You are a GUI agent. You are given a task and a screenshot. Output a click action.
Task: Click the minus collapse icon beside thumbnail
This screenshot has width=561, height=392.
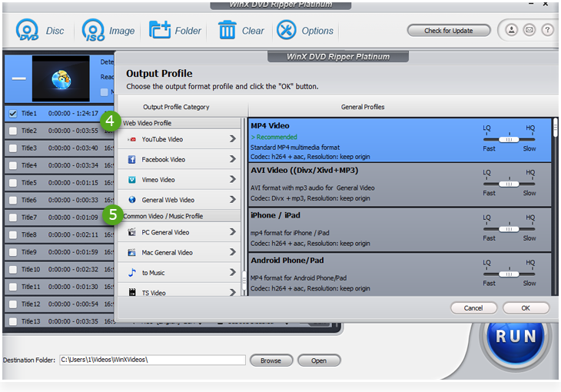point(18,78)
